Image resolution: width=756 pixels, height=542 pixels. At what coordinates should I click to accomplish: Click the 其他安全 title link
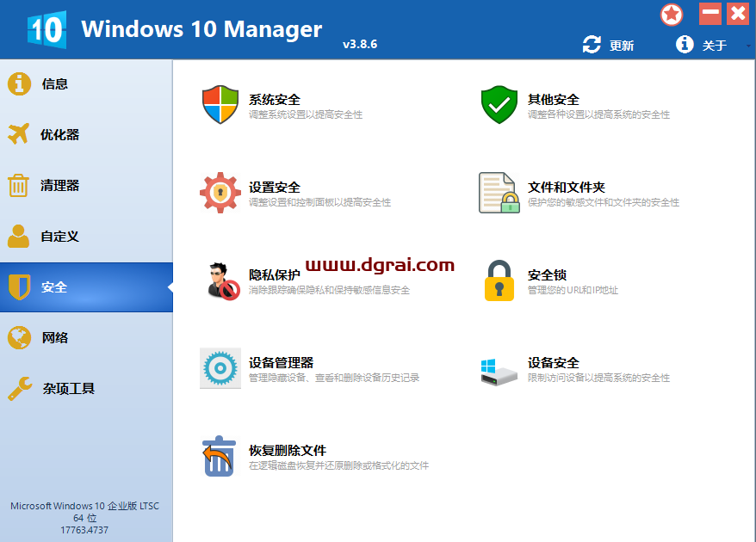click(554, 100)
